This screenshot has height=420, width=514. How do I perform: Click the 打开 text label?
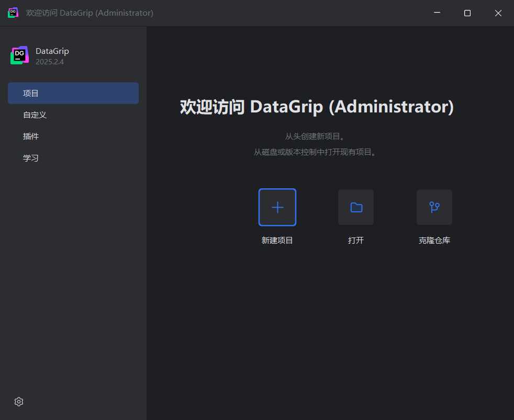[356, 241]
